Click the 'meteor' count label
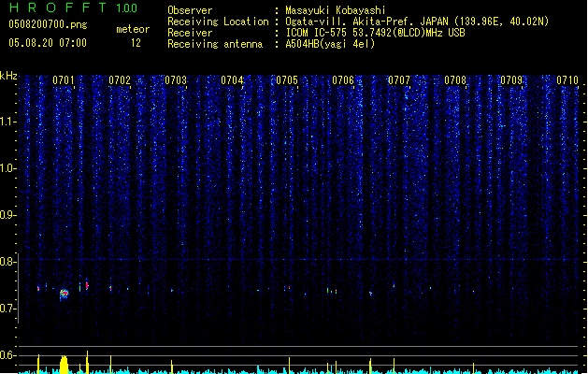Screen dimensions: 588x374 [x=133, y=29]
